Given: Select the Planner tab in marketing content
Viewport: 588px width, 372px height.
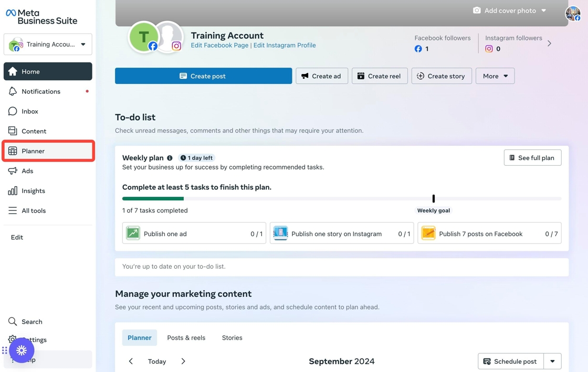Looking at the screenshot, I should [140, 337].
